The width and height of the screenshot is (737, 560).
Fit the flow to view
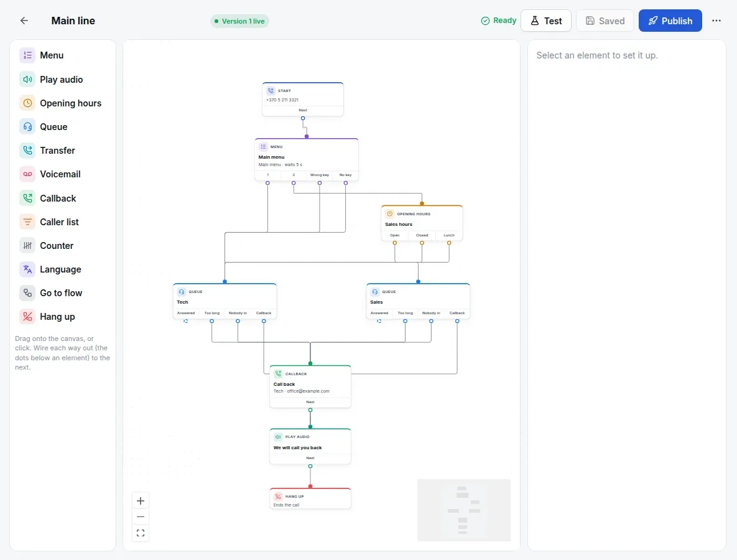(x=141, y=533)
